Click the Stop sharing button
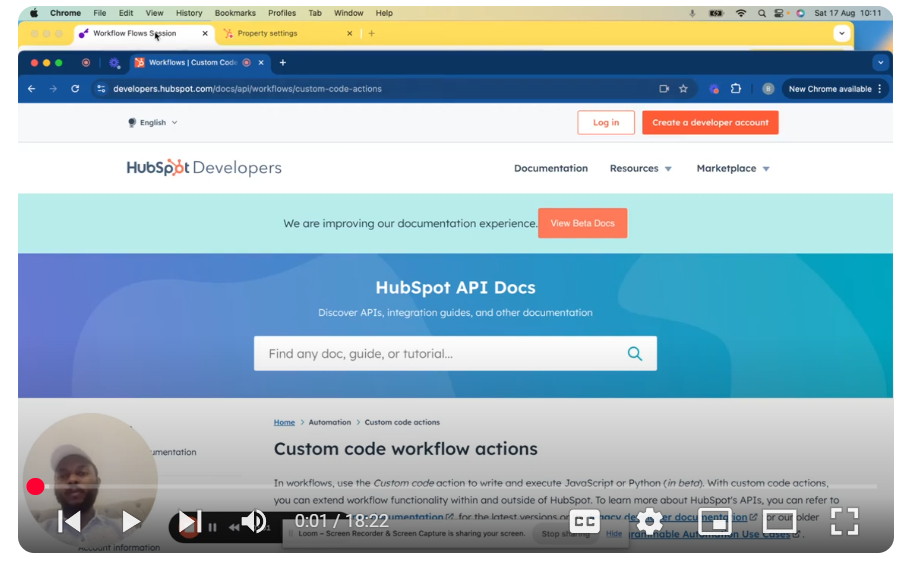This screenshot has width=905, height=562. [565, 534]
